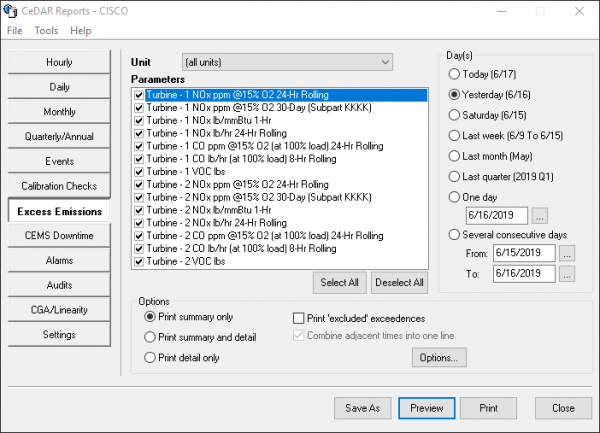
Task: Expand the Unit dropdown list
Action: point(385,63)
